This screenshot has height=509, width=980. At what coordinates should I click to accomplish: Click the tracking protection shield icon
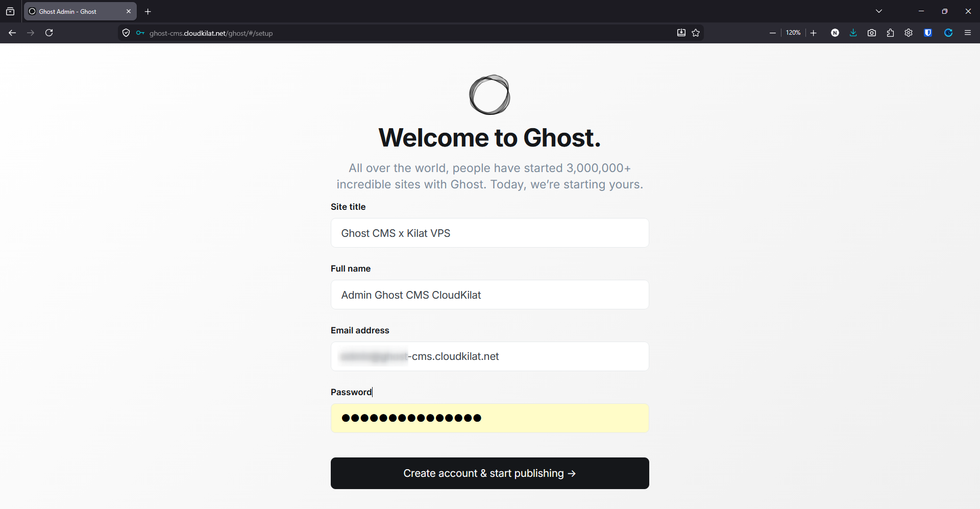click(126, 33)
